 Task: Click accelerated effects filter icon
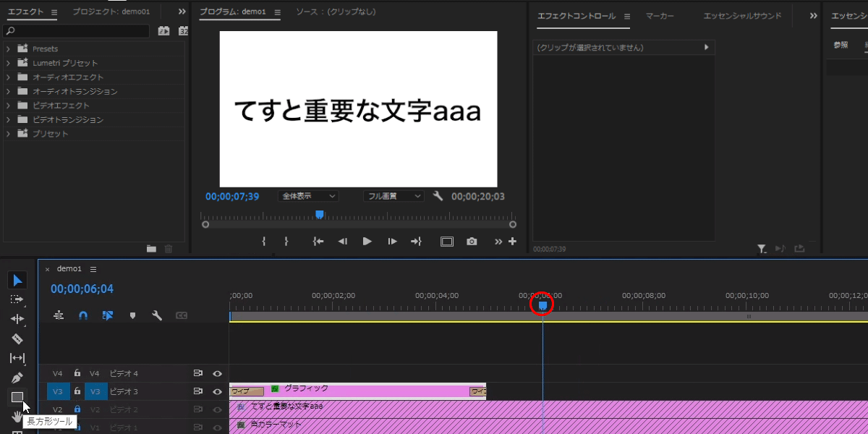(x=164, y=31)
